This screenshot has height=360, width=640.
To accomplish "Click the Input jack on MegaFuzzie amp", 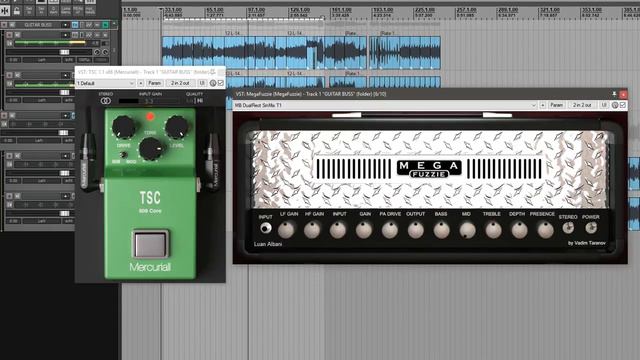I will (x=266, y=228).
